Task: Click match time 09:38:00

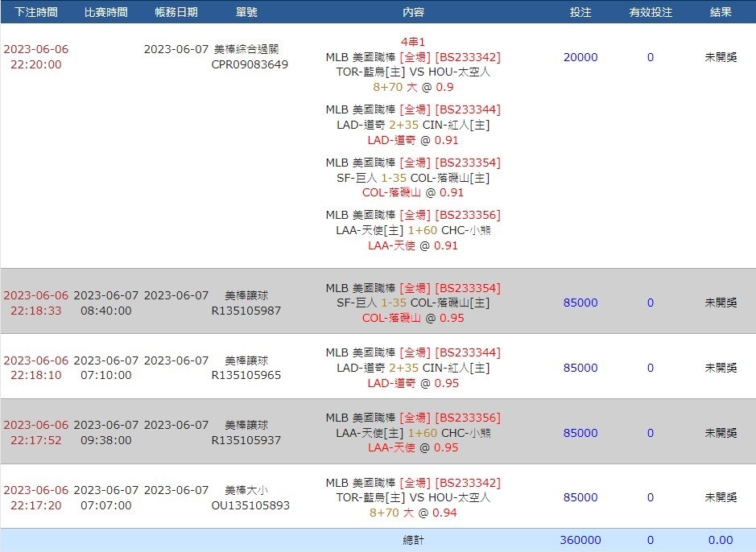Action: pos(106,440)
